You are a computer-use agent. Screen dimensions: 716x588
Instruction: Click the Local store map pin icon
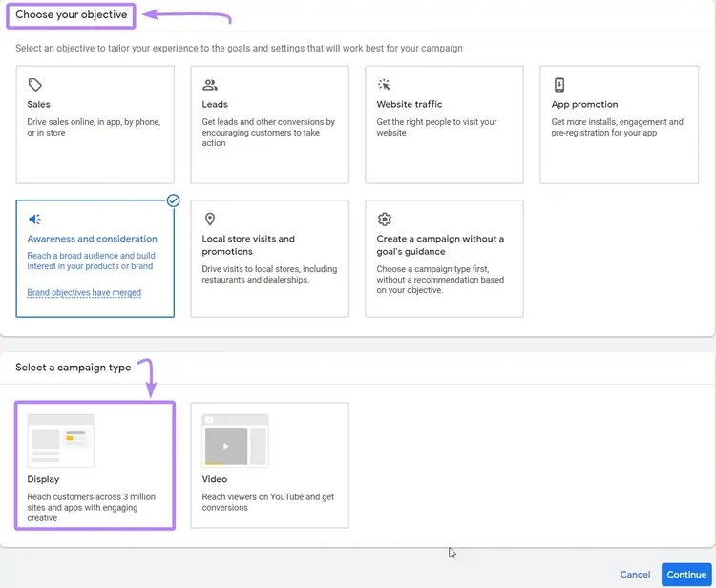210,220
